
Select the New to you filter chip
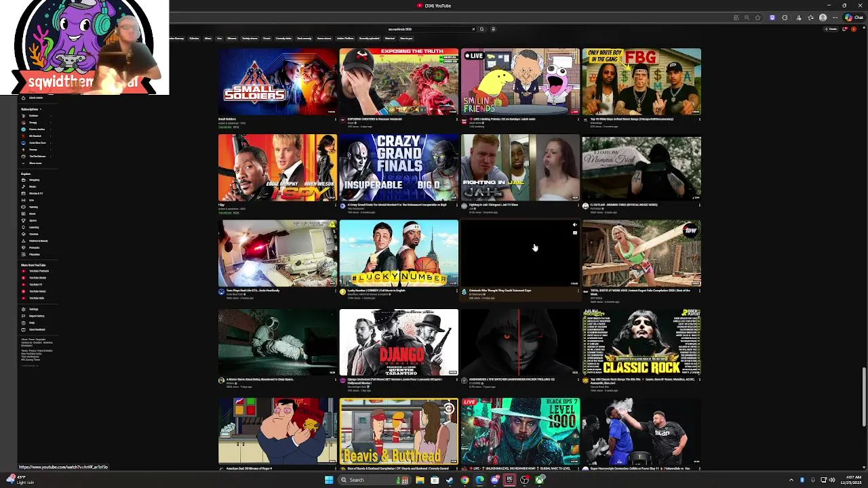click(x=406, y=38)
